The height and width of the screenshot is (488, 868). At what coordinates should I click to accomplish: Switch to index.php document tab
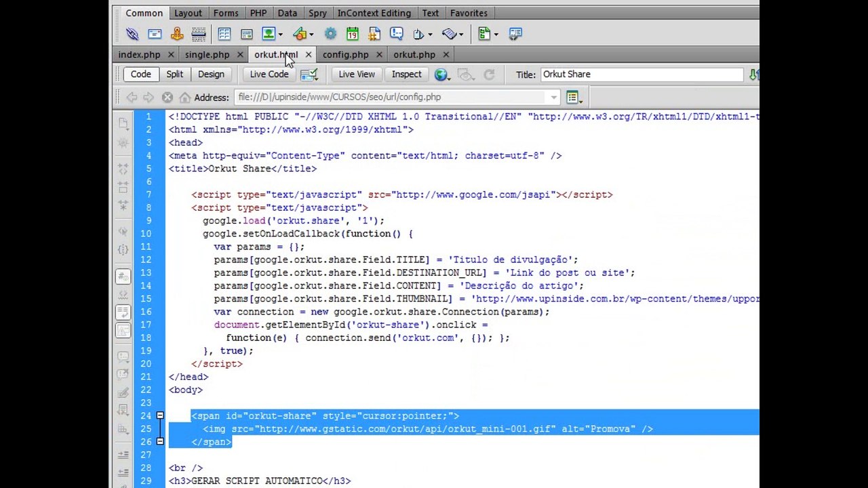(x=139, y=55)
